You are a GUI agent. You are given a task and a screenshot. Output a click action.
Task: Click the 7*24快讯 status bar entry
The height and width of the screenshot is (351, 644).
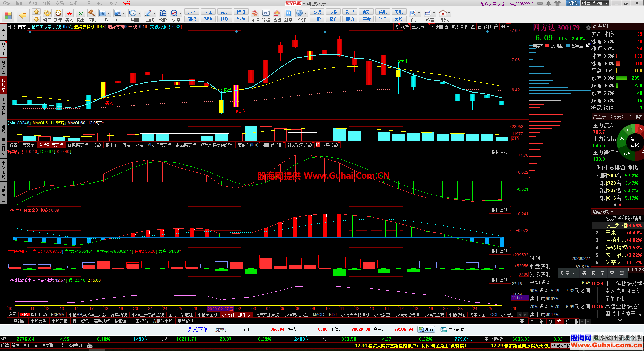[x=74, y=345]
